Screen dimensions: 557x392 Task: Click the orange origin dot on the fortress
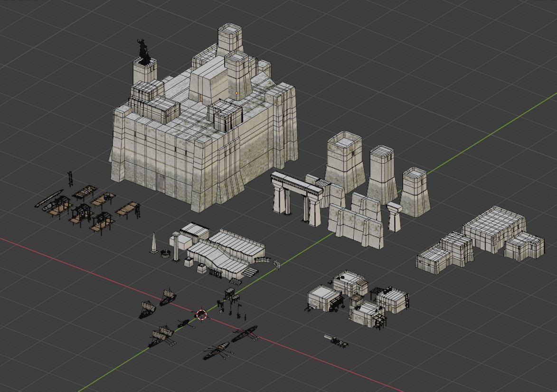236,93
